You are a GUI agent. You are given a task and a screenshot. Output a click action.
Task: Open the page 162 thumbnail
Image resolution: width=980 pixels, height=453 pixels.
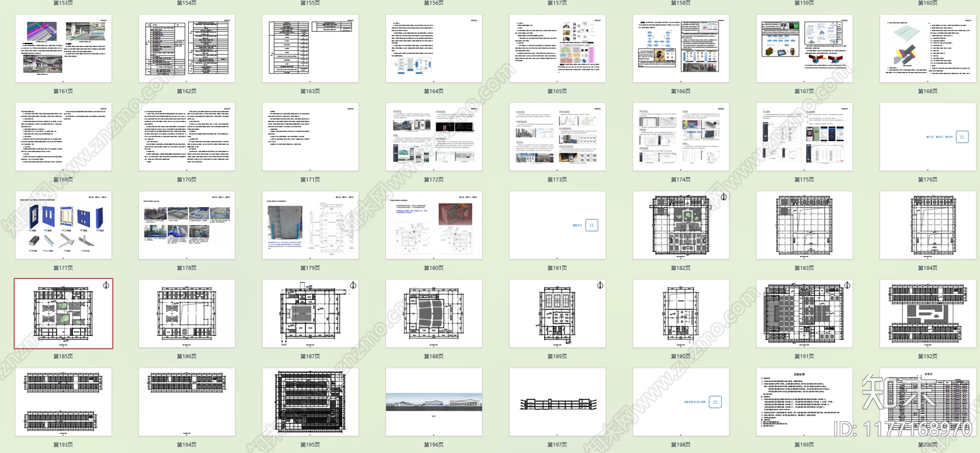(187, 48)
